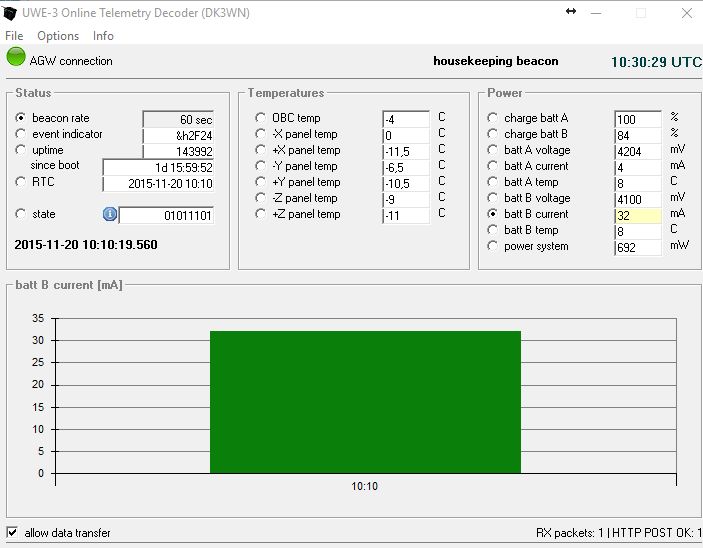Select the batt B temp radio button
703x548 pixels.
(x=492, y=230)
